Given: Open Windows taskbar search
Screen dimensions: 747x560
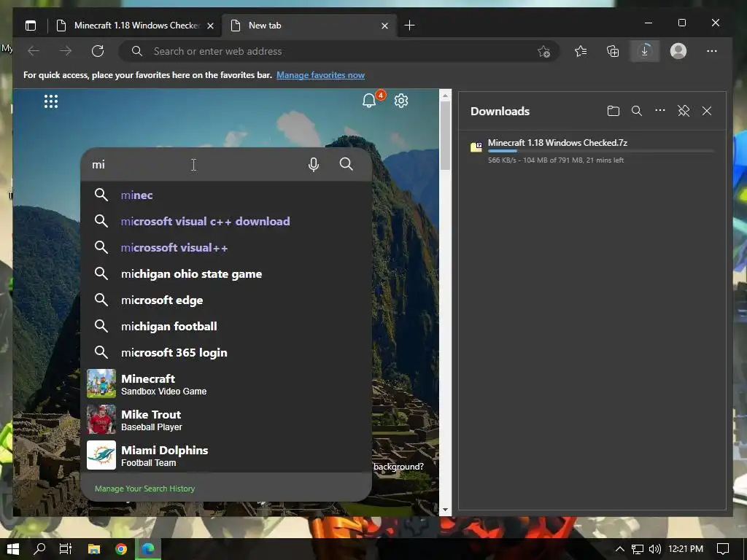Looking at the screenshot, I should coord(40,549).
